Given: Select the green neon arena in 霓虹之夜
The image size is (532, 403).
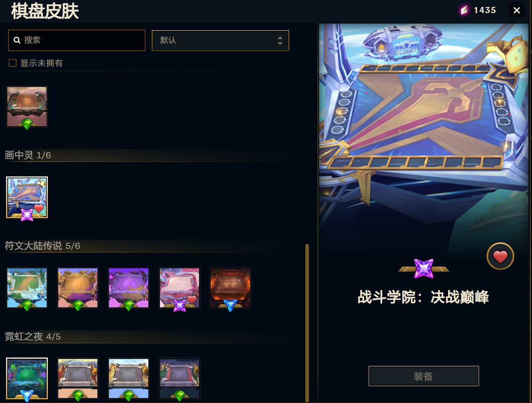Looking at the screenshot, I should pyautogui.click(x=27, y=378).
